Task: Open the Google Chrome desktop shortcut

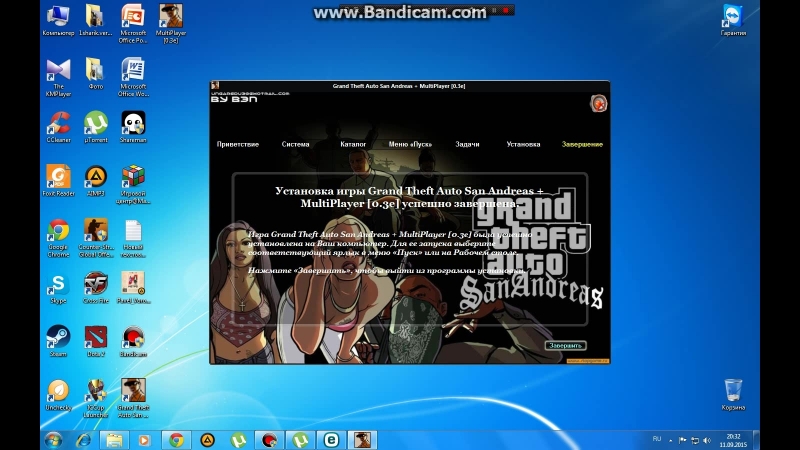Action: 58,238
